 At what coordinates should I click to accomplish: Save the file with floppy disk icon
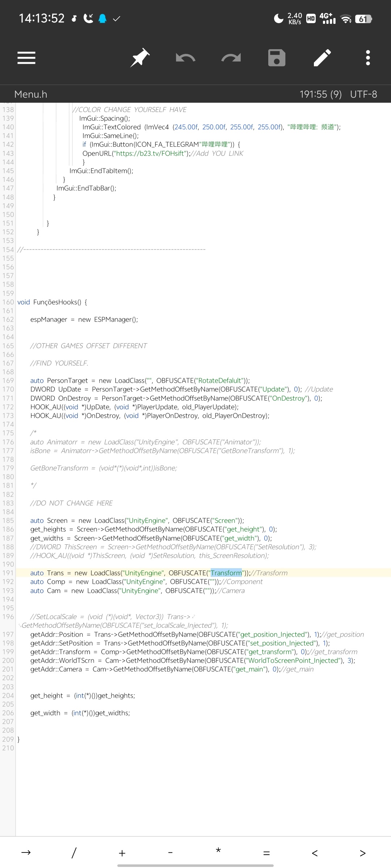(277, 58)
